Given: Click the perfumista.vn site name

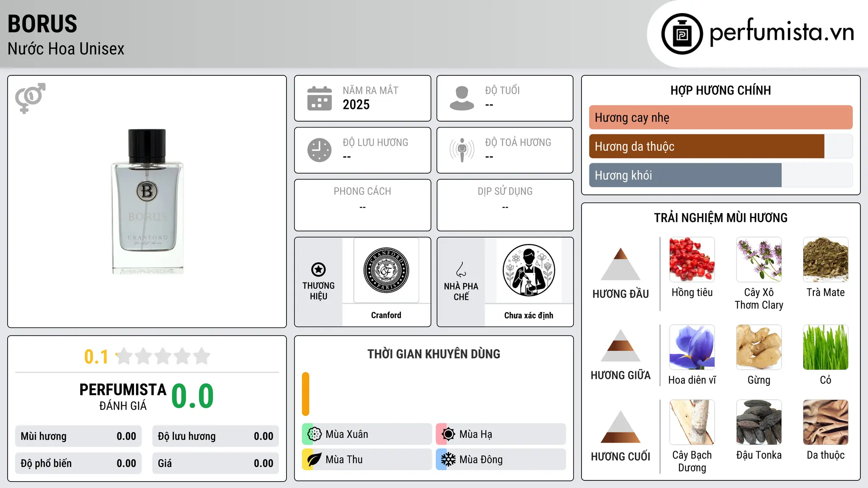Looking at the screenshot, I should coord(782,33).
